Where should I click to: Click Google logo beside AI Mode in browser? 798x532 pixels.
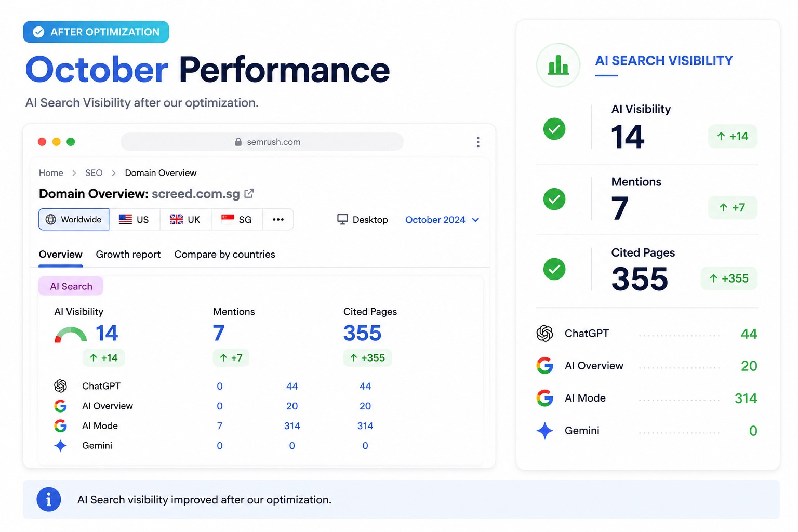[61, 426]
